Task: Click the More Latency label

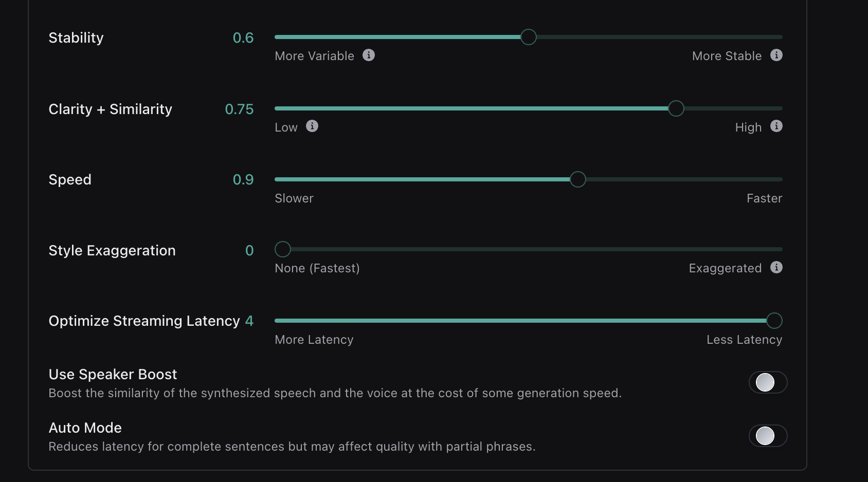Action: click(x=314, y=340)
